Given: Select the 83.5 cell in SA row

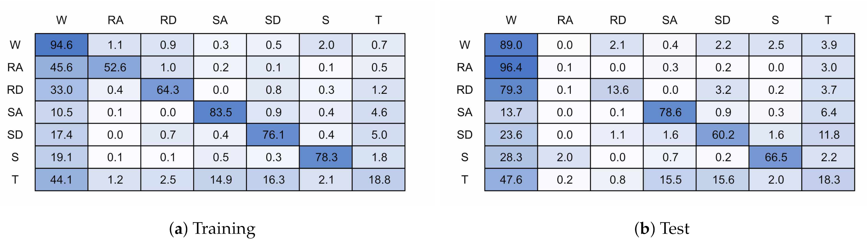Looking at the screenshot, I should point(221,112).
